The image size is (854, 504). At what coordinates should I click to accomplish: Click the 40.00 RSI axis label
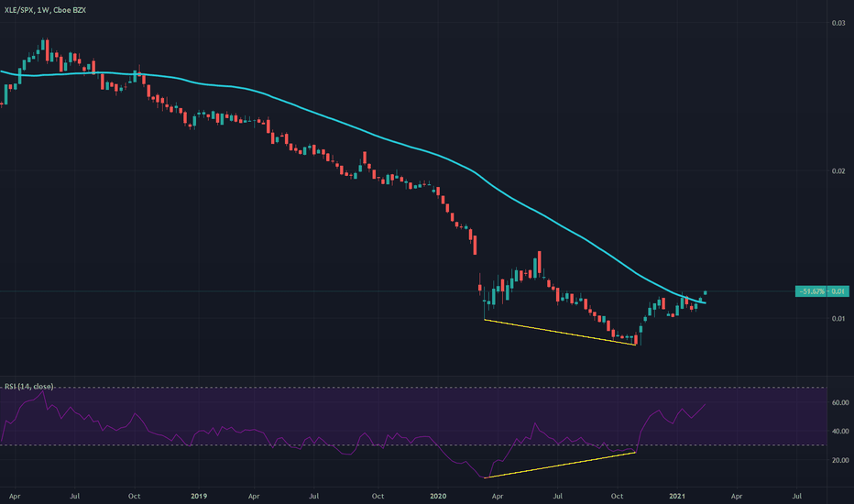(x=840, y=431)
